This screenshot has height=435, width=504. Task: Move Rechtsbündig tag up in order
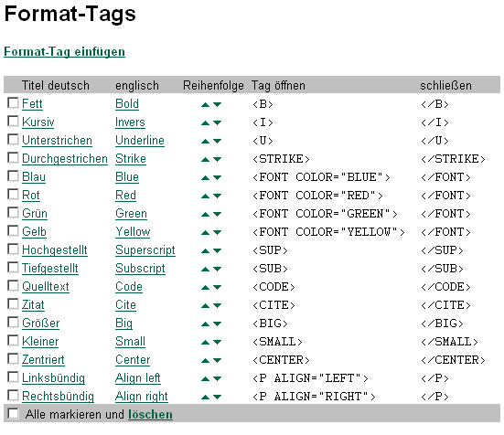(x=205, y=398)
